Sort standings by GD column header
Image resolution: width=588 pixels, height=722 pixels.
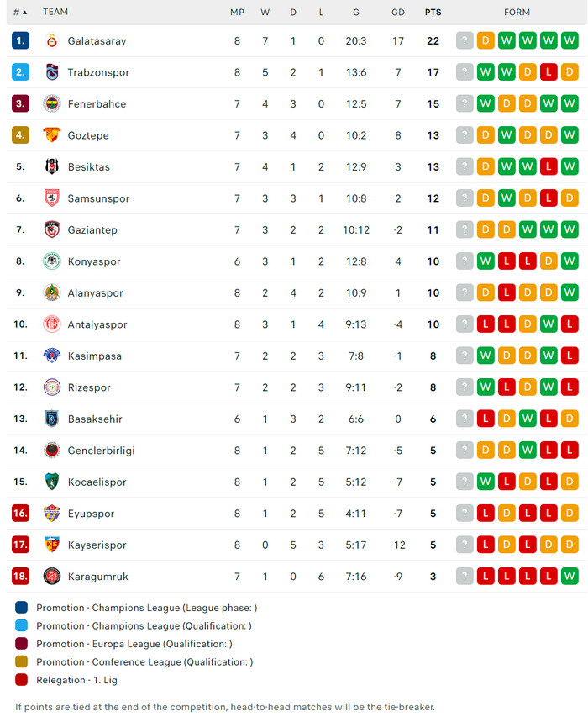click(398, 13)
